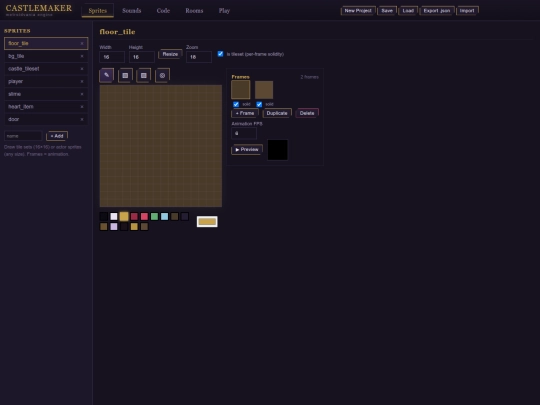Screen dimensions: 540x405
Task: Remove castle_tileset using its x icon
Action: coord(82,69)
